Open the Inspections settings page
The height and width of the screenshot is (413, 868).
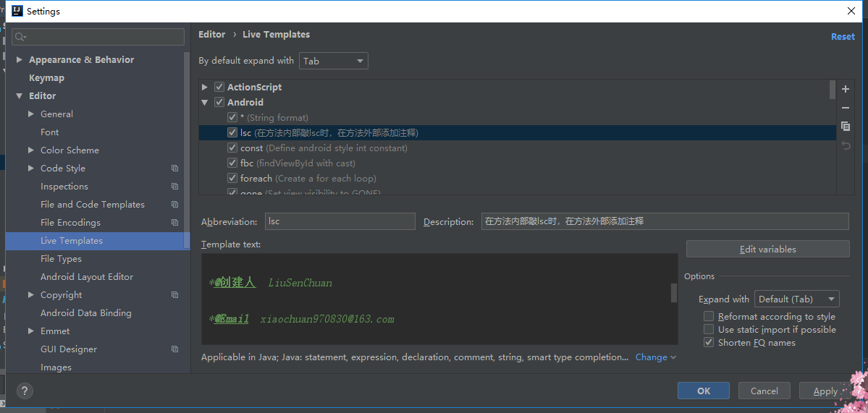tap(64, 187)
